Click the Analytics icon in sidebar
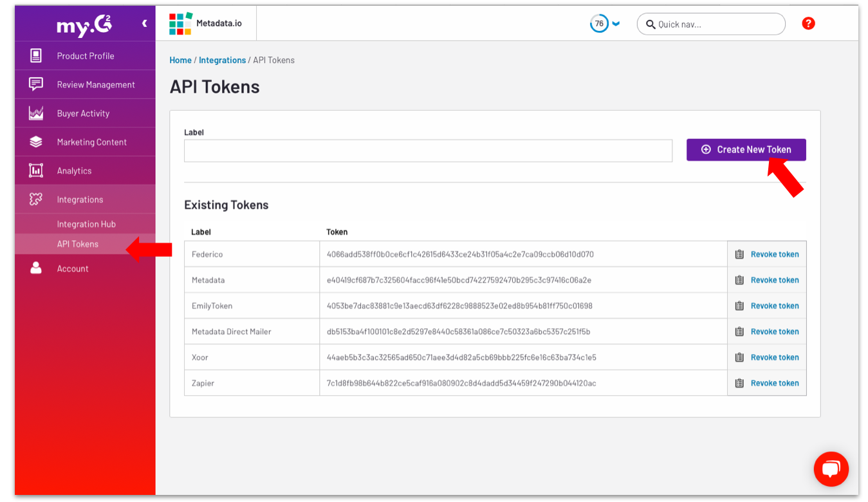This screenshot has height=502, width=868. coord(36,171)
